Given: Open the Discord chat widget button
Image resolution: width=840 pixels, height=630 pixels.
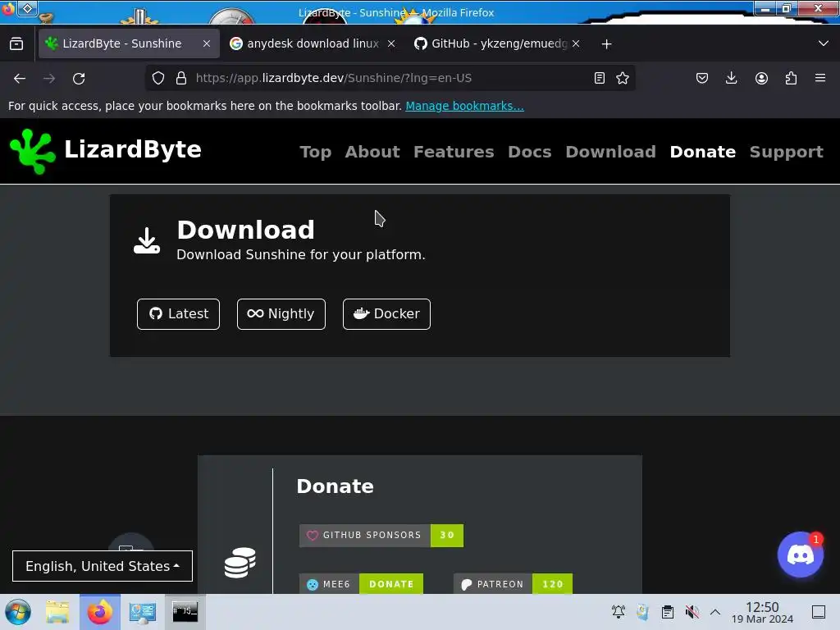Looking at the screenshot, I should (801, 555).
